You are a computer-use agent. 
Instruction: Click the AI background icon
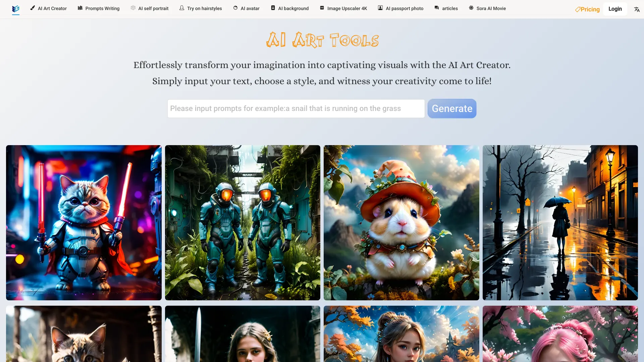click(x=273, y=8)
